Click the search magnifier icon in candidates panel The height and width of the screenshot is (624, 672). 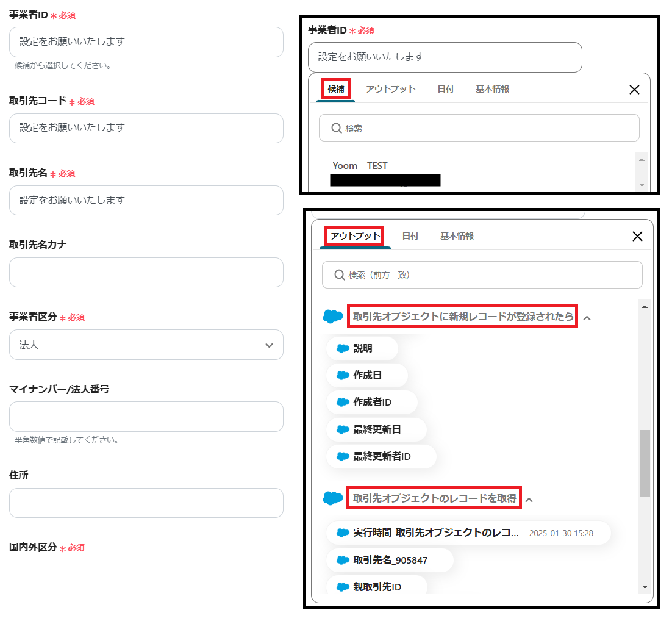tap(337, 128)
